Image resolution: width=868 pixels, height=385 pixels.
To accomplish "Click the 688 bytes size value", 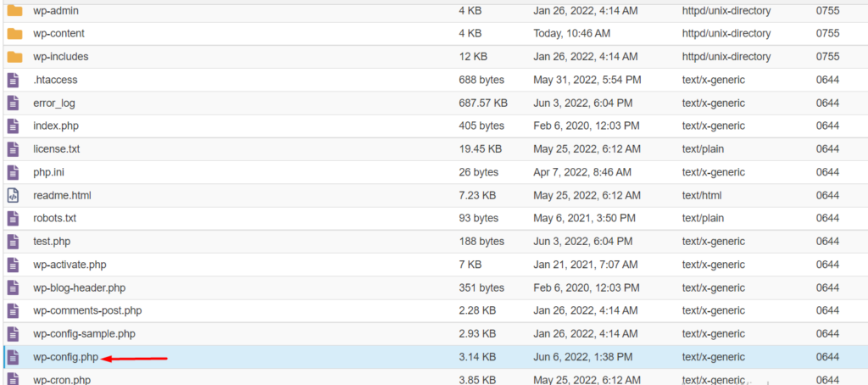I will click(481, 80).
